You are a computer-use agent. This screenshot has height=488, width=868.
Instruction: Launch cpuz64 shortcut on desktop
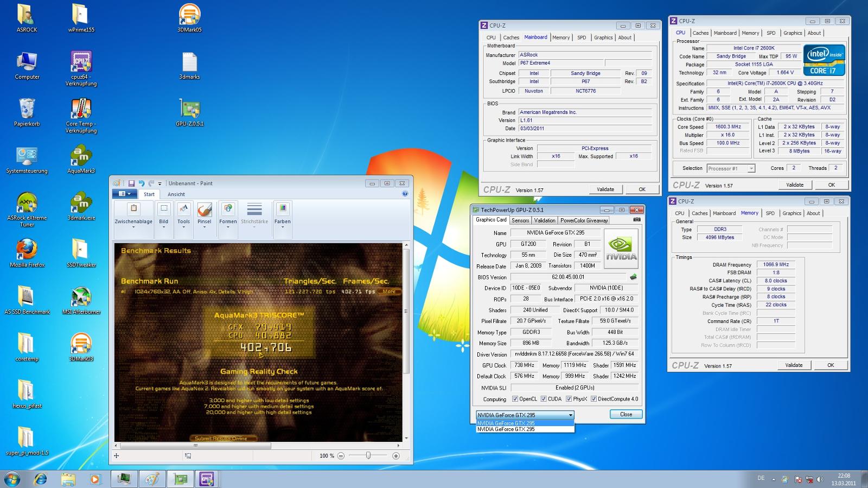(x=81, y=68)
